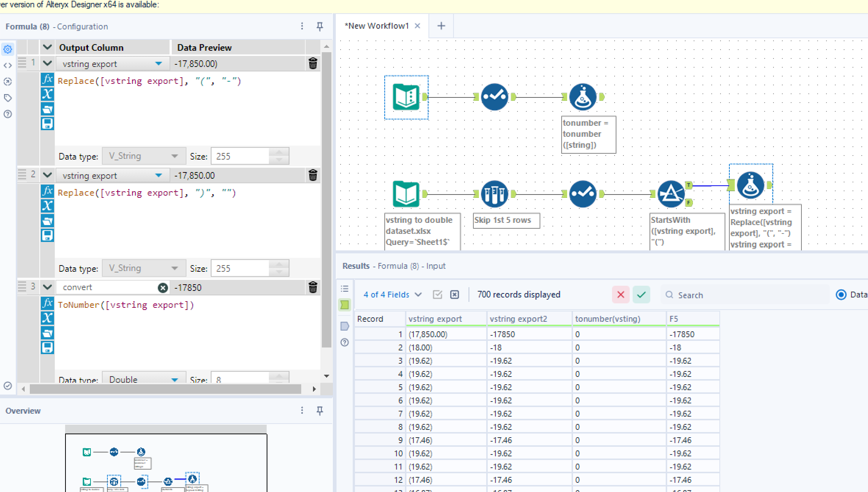Open the fx functions list for convert expression
The height and width of the screenshot is (492, 868).
[x=47, y=303]
